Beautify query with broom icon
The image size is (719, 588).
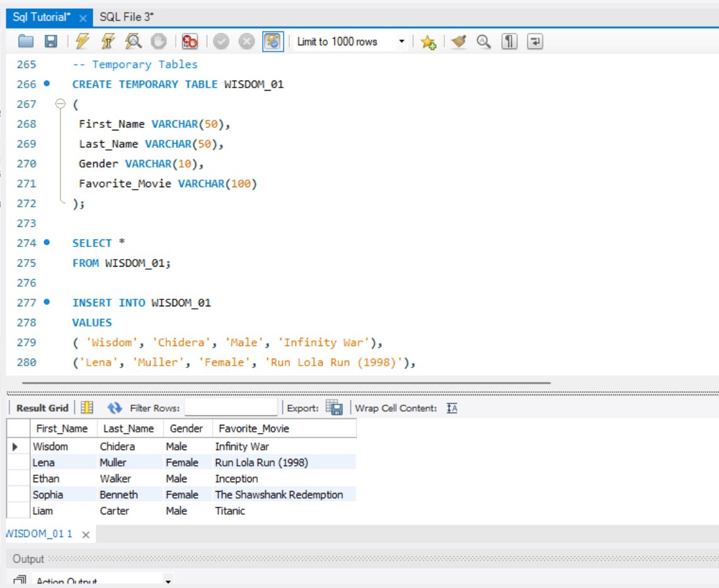tap(459, 41)
